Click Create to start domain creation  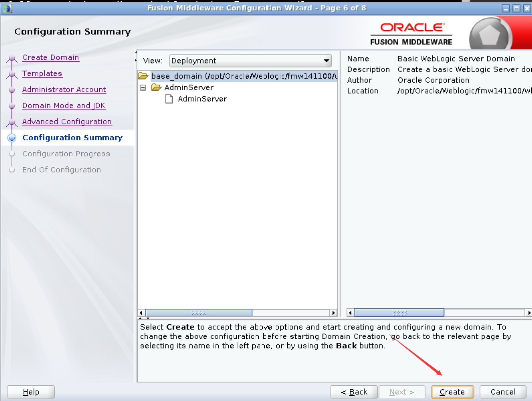coord(452,392)
